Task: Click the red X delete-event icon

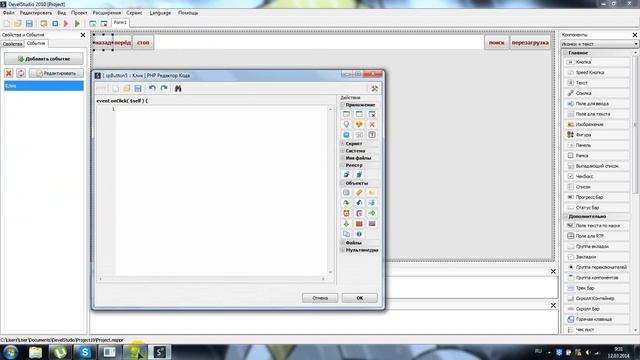Action: point(9,73)
